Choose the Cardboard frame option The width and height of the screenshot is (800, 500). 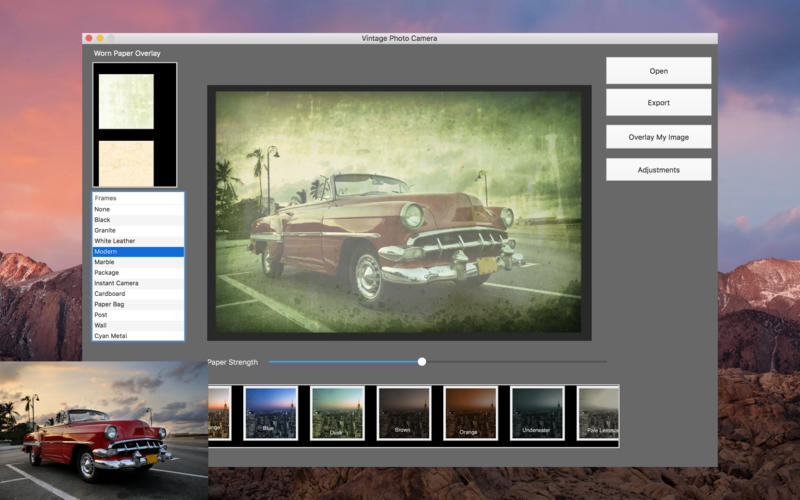138,293
